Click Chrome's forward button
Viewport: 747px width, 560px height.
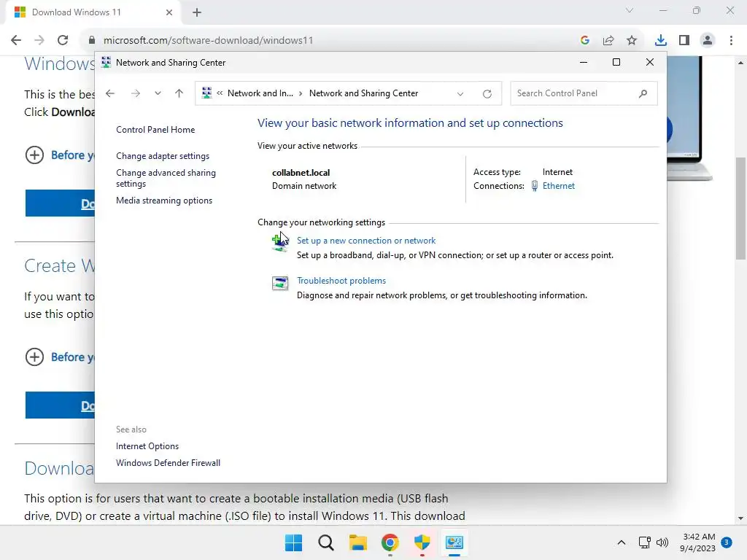tap(39, 40)
